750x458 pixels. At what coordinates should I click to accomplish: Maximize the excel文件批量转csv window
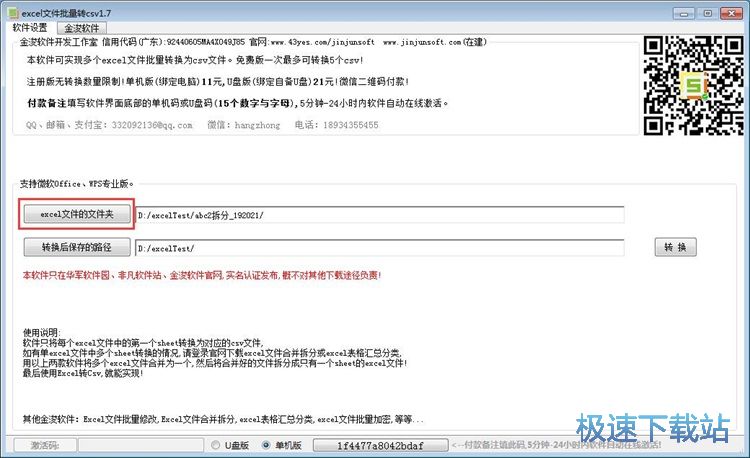707,13
